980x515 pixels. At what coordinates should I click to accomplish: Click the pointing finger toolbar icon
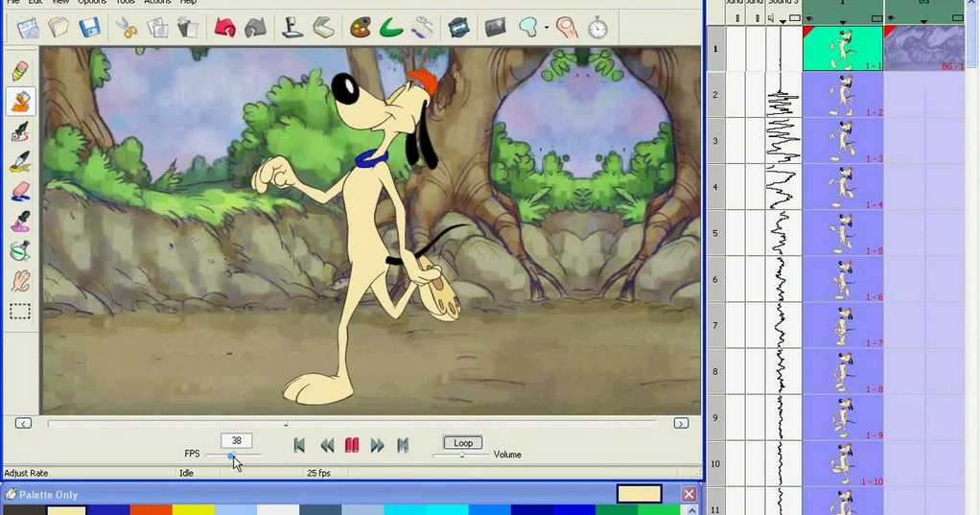pos(567,28)
